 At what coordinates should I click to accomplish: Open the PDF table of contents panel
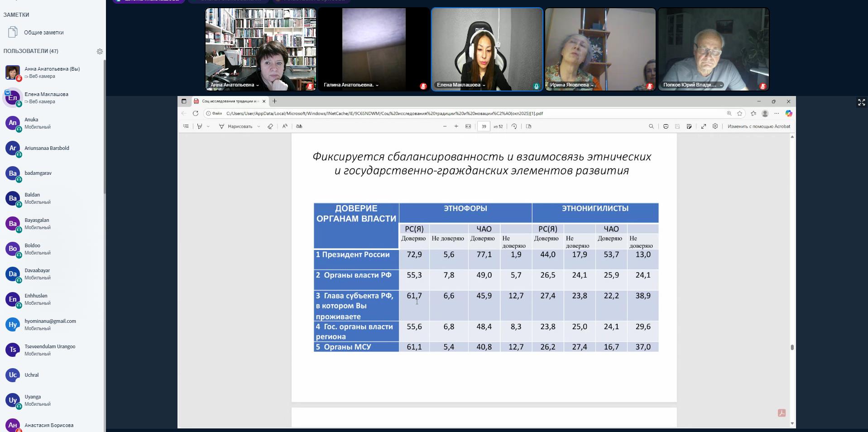coord(186,126)
